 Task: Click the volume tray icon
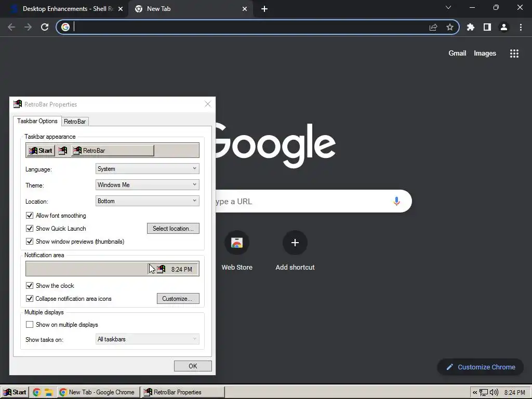494,393
